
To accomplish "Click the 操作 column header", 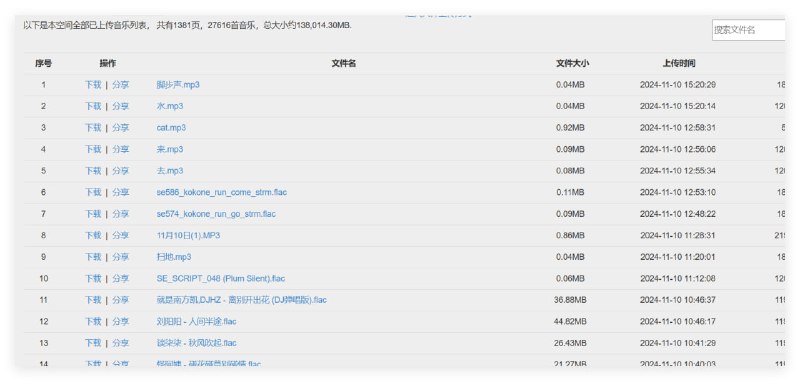I will (108, 63).
